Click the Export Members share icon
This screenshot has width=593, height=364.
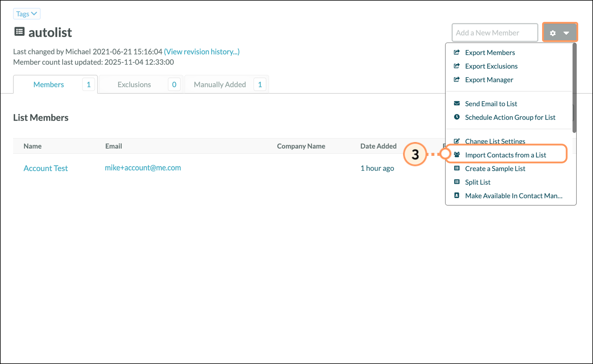click(x=457, y=52)
